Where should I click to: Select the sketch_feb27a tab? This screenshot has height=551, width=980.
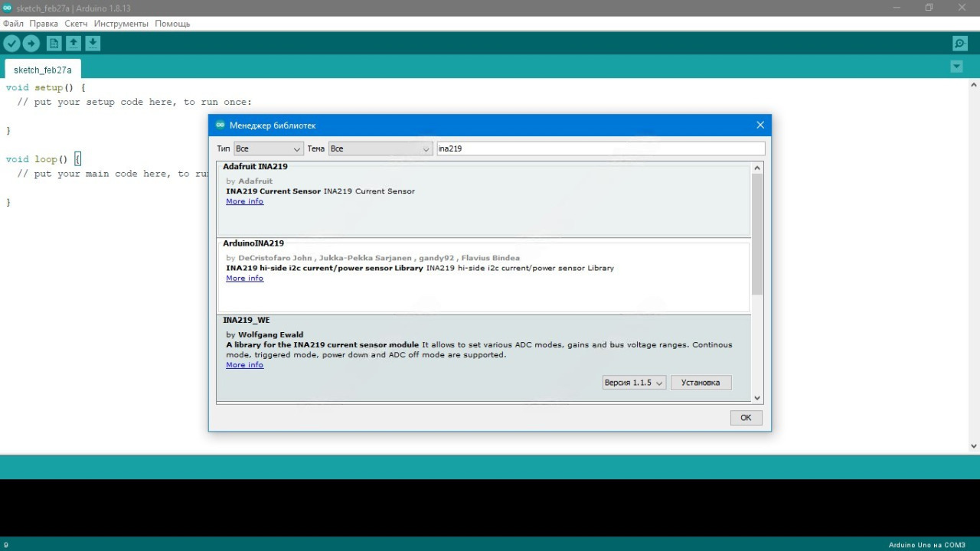[x=43, y=70]
